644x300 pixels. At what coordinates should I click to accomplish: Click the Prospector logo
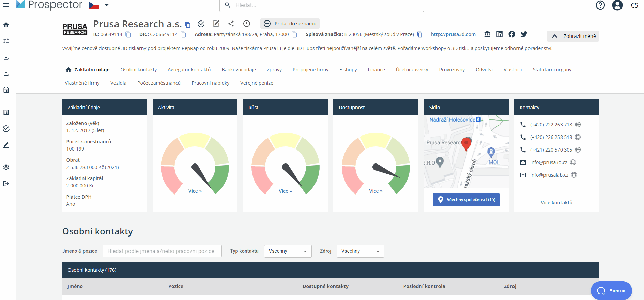tap(49, 5)
